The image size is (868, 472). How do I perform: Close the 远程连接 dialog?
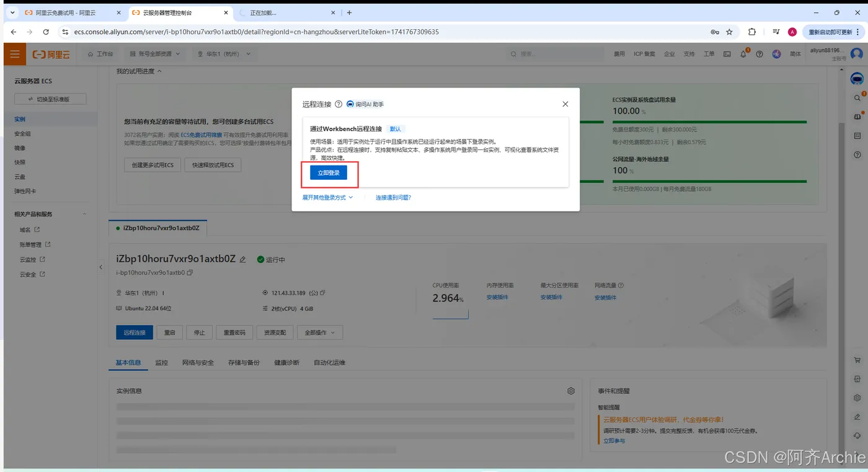[x=565, y=104]
